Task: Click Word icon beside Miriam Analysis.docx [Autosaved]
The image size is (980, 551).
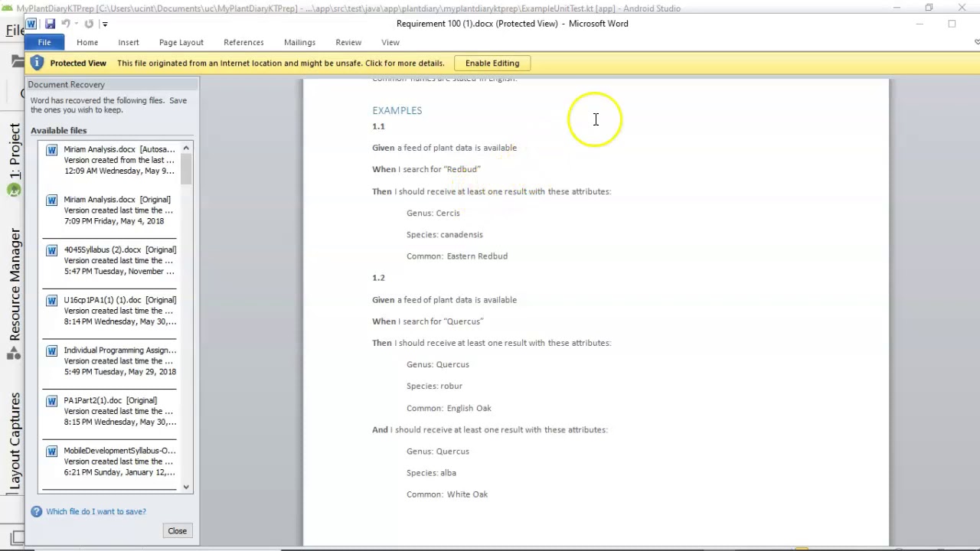Action: [x=51, y=150]
